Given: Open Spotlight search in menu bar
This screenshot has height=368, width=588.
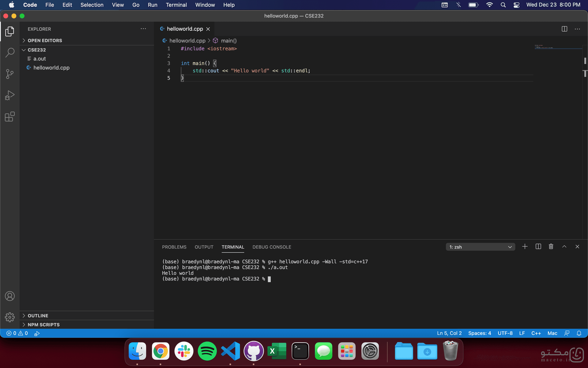Looking at the screenshot, I should 503,5.
